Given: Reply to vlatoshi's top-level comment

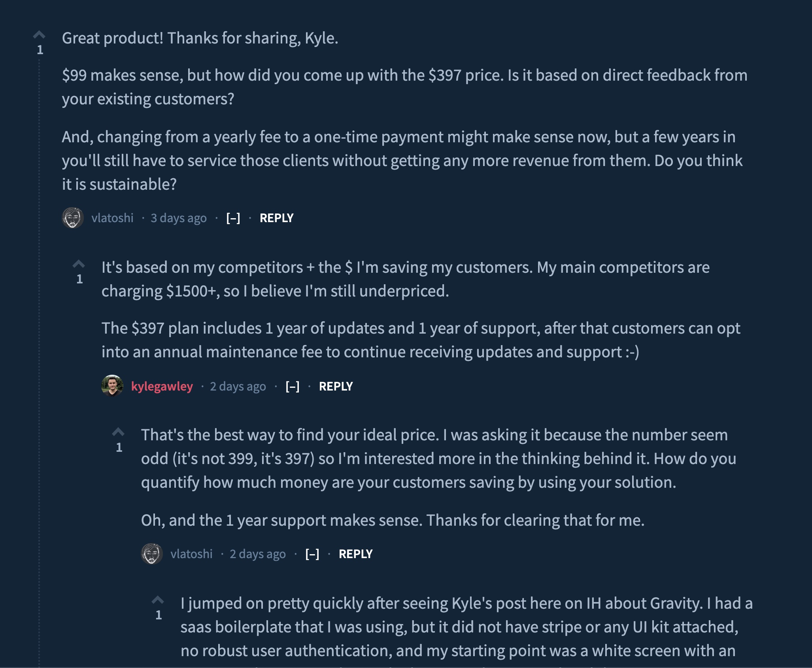Looking at the screenshot, I should point(276,218).
